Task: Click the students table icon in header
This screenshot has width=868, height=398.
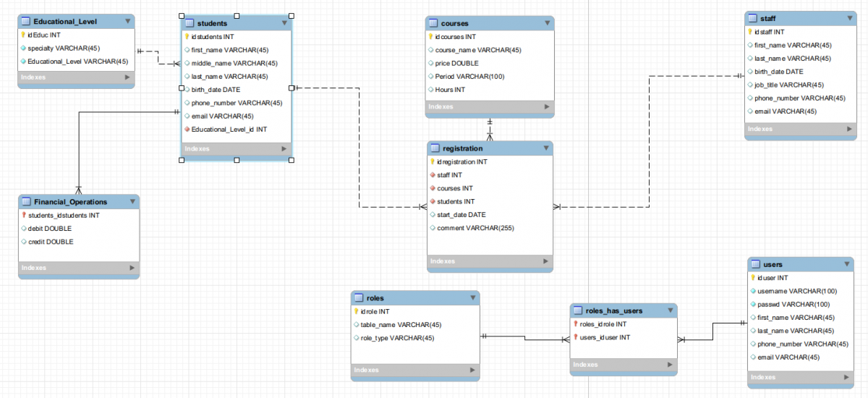Action: 189,24
